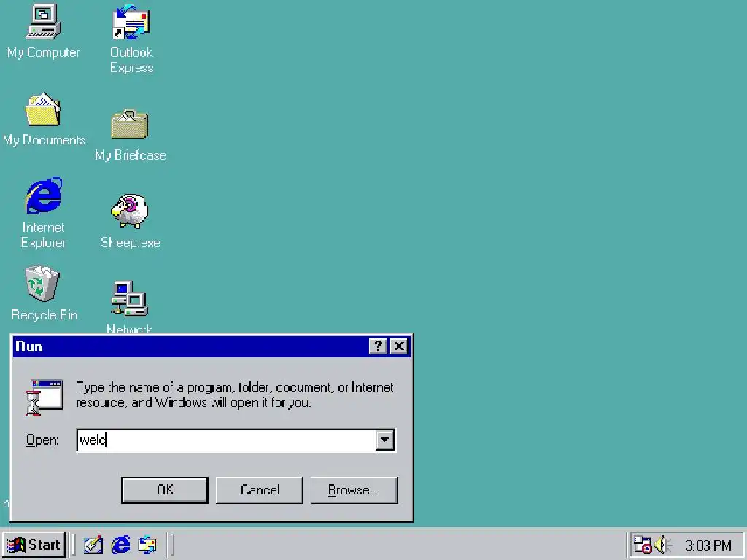
Task: Launch Internet Explorer from Quick Launch
Action: click(x=120, y=545)
